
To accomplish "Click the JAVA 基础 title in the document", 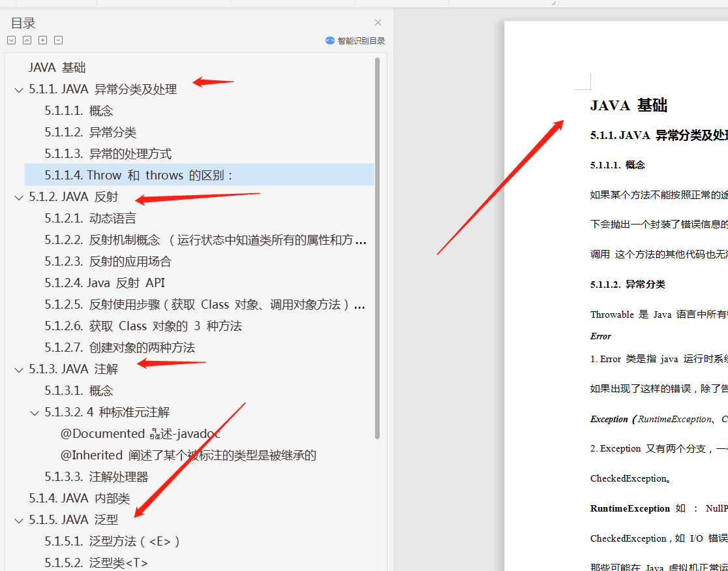I will (x=629, y=105).
